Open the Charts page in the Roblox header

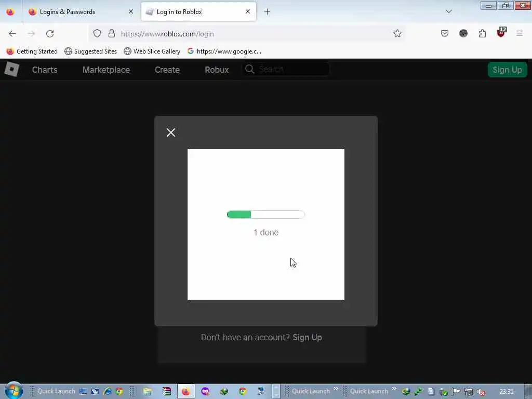tap(45, 70)
